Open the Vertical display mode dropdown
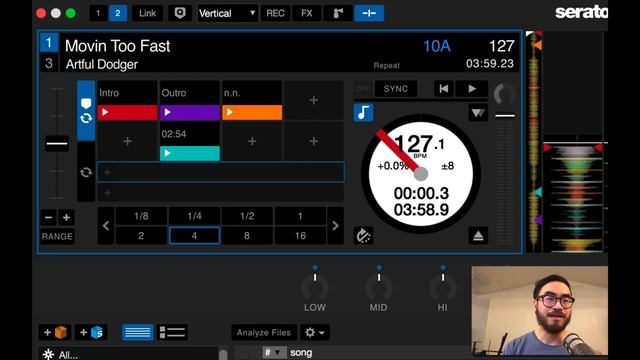Screen dimensions: 640x360 point(227,13)
